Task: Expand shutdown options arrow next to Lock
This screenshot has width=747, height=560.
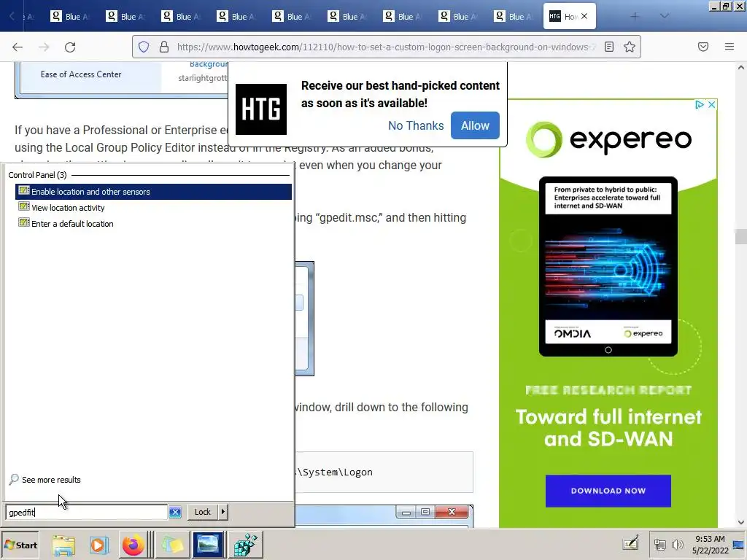Action: click(223, 512)
